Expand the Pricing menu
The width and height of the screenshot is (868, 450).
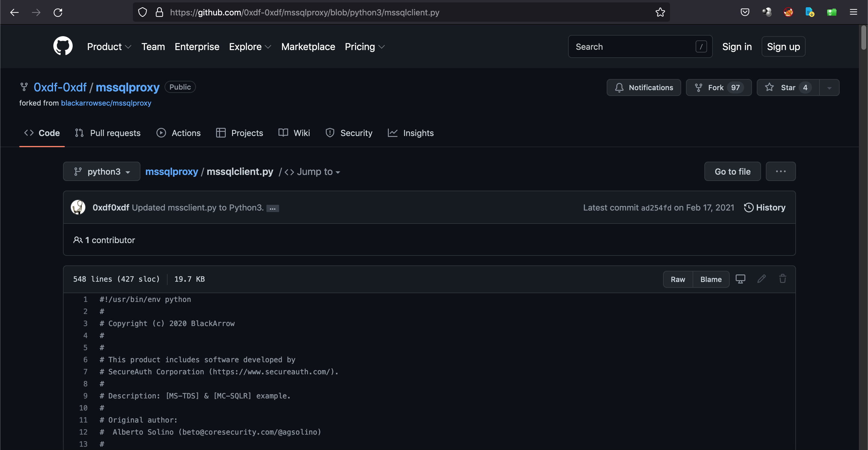[x=364, y=46]
